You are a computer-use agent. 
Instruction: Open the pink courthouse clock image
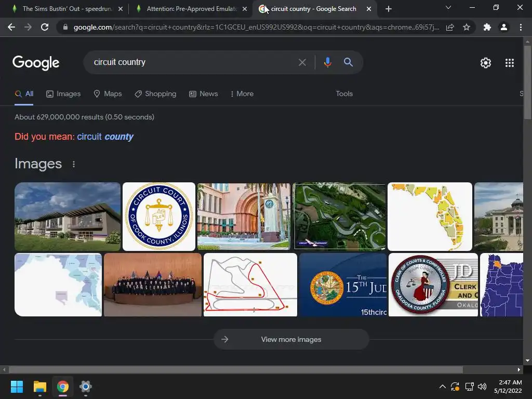click(244, 217)
